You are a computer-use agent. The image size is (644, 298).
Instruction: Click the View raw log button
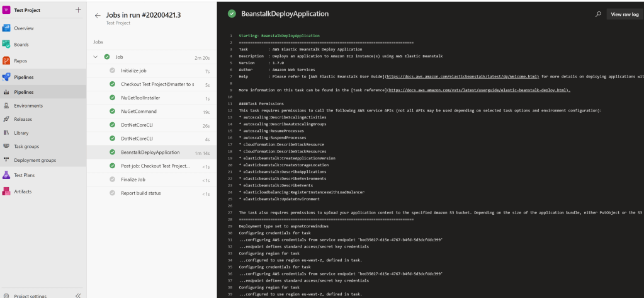pos(624,14)
